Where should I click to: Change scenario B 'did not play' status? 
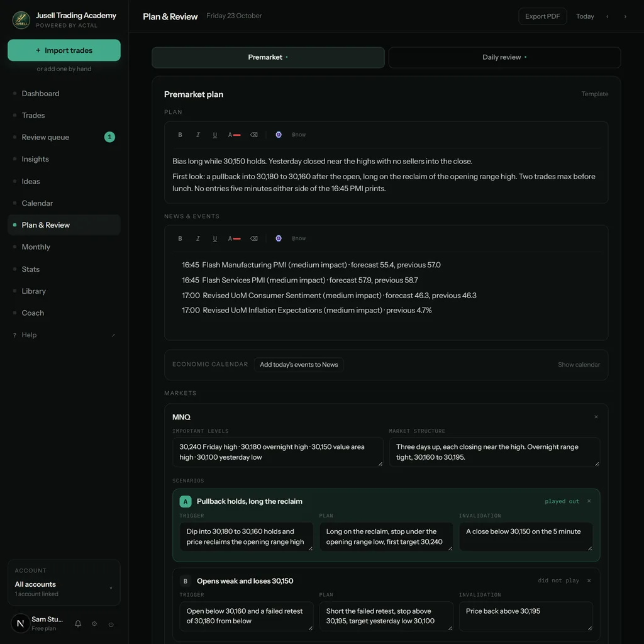click(x=558, y=580)
